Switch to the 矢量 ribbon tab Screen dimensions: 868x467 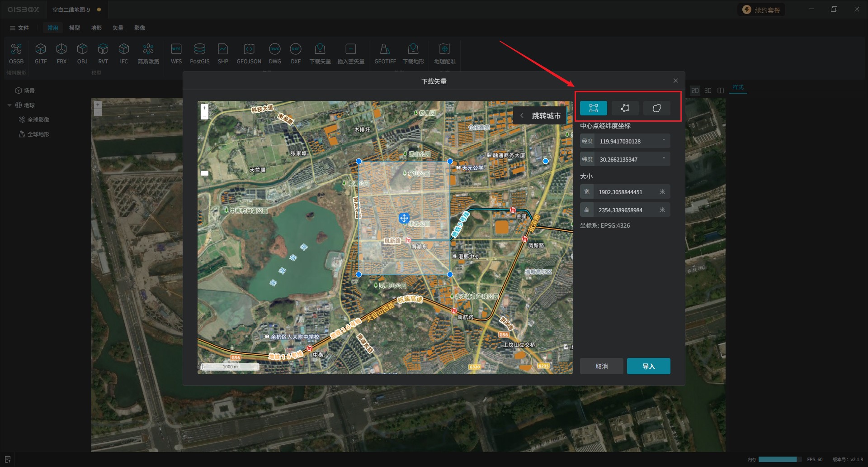[118, 28]
